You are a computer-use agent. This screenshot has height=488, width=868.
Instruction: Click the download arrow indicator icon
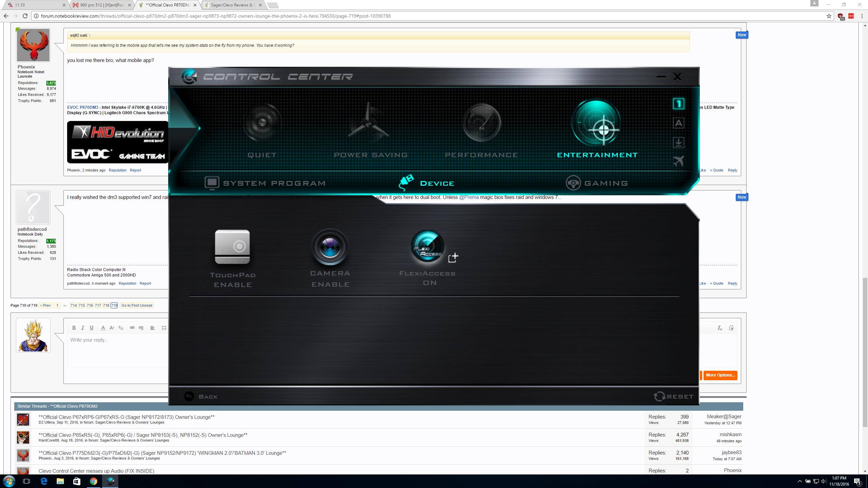(678, 142)
